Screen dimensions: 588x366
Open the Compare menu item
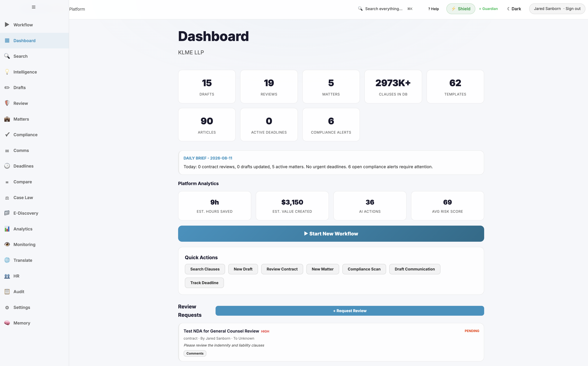34,182
